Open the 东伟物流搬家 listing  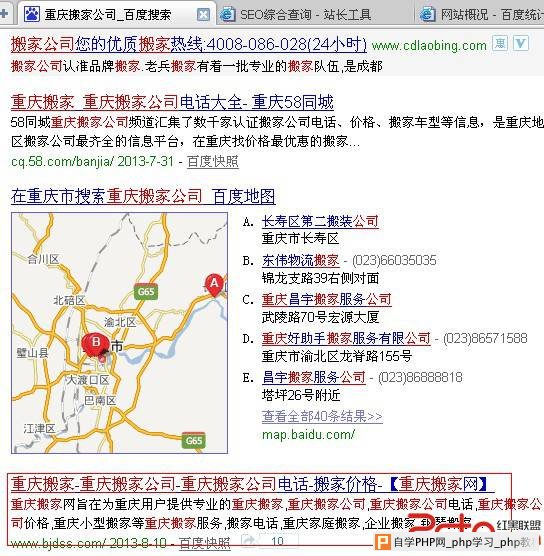point(301,261)
